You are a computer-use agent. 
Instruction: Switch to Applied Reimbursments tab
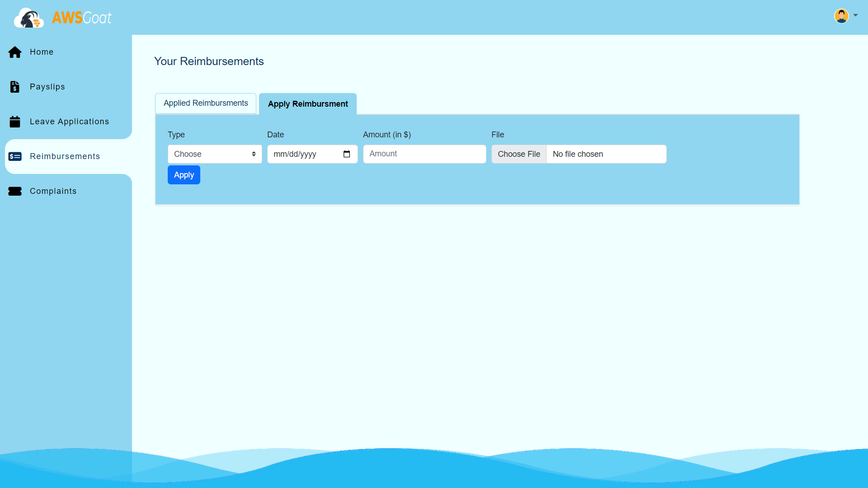point(206,103)
